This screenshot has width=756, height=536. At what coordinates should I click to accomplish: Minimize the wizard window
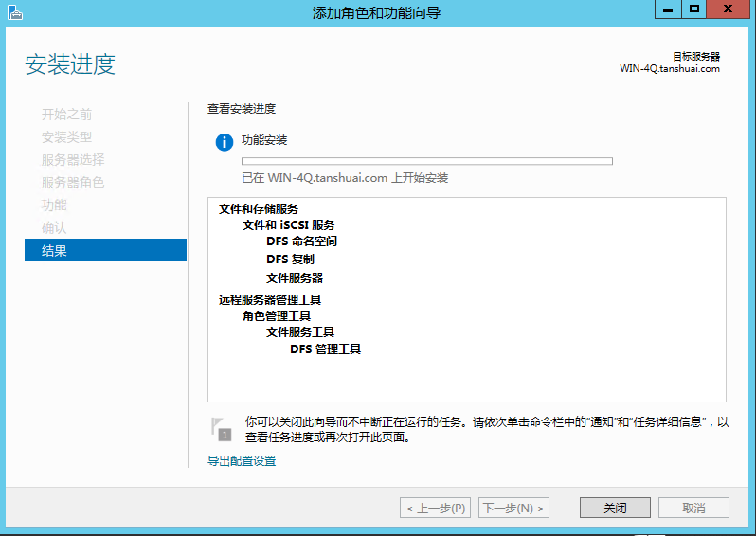coord(668,9)
